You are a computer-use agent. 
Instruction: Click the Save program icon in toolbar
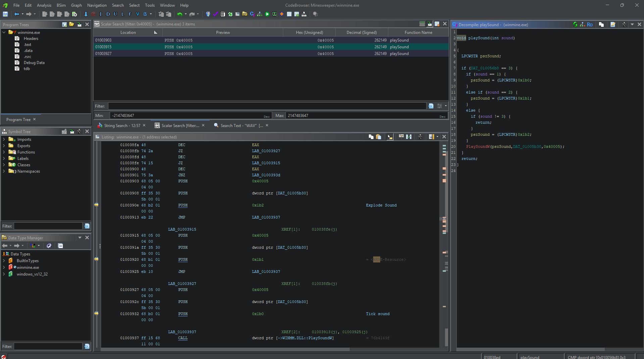(x=5, y=14)
